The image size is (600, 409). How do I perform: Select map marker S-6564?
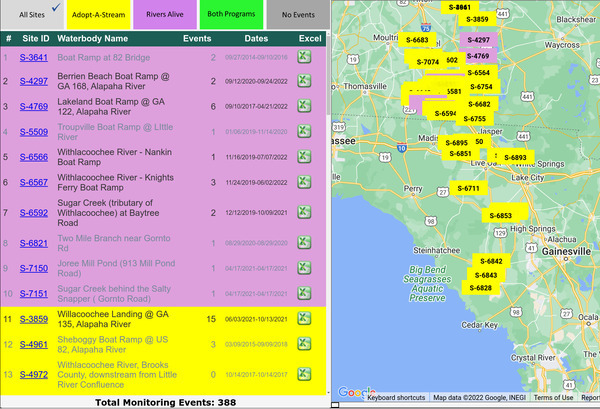pos(478,73)
